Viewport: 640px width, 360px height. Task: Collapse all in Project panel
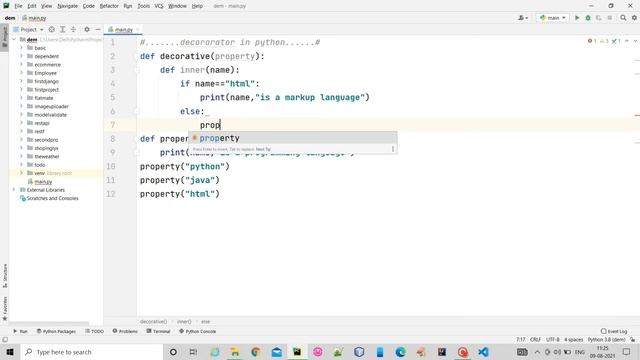73,29
